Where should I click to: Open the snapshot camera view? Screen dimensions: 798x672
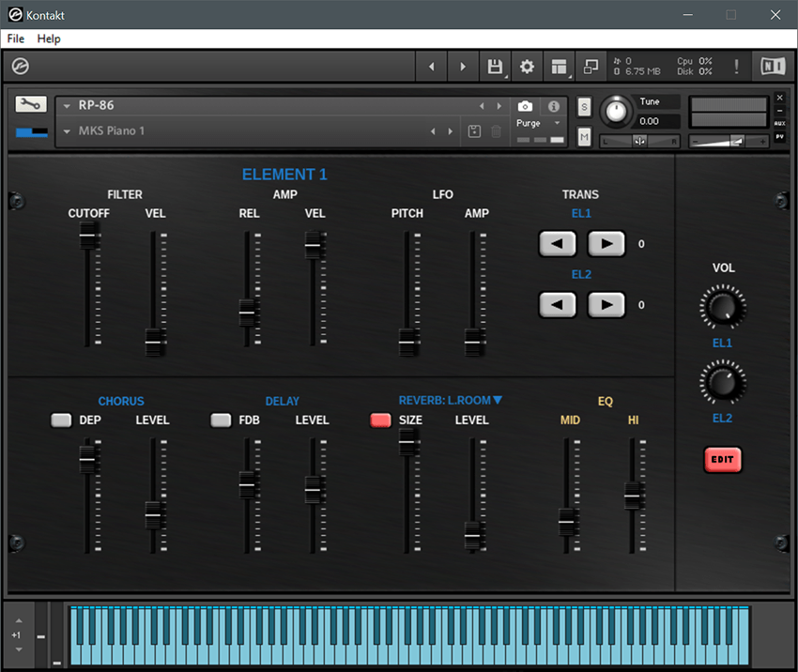(525, 106)
